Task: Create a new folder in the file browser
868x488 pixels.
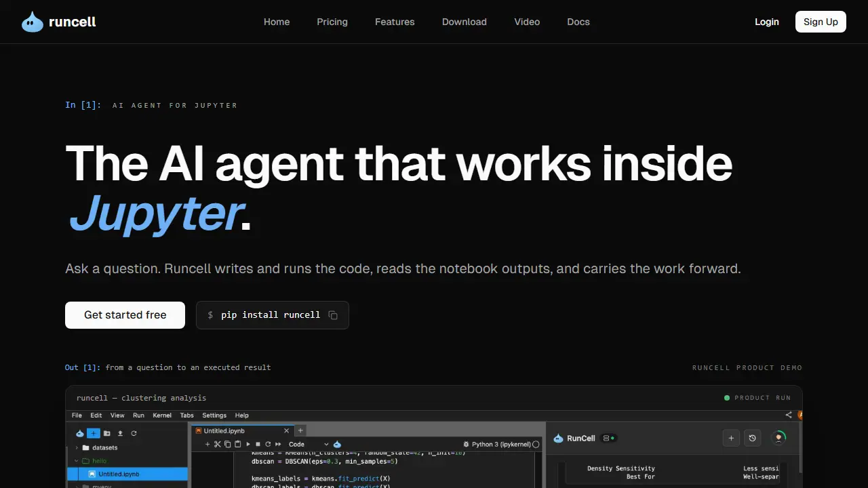Action: point(107,433)
